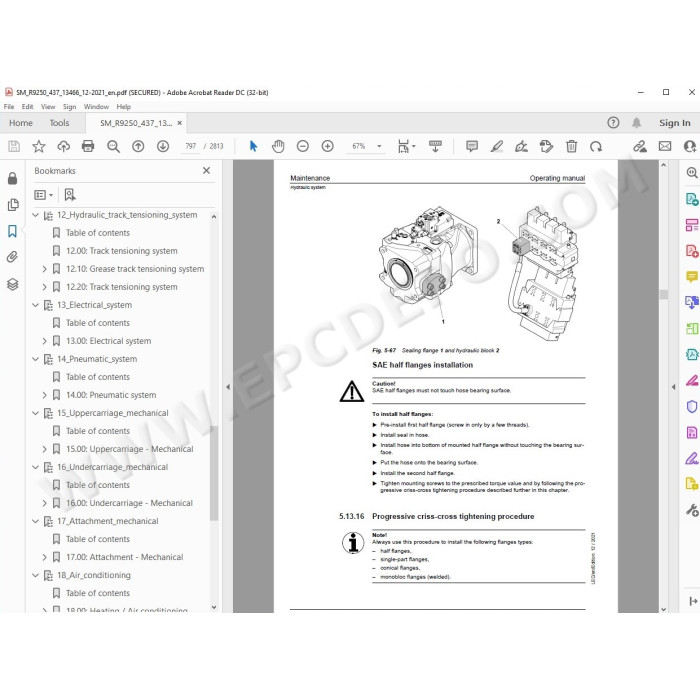The height and width of the screenshot is (700, 700).
Task: Click the Save file icon
Action: coord(14,146)
